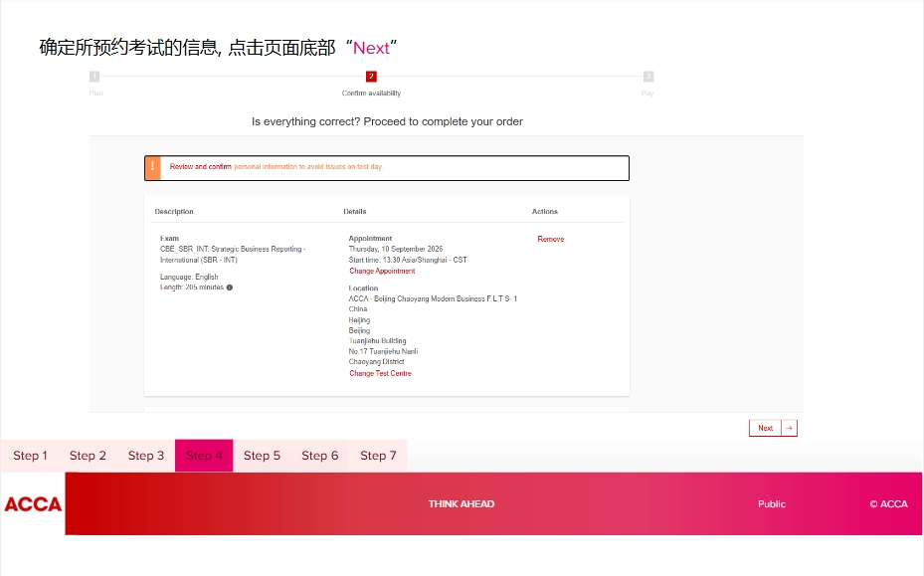Viewport: 924px width, 576px height.
Task: Click the Start time 13:30 text
Action: point(408,260)
